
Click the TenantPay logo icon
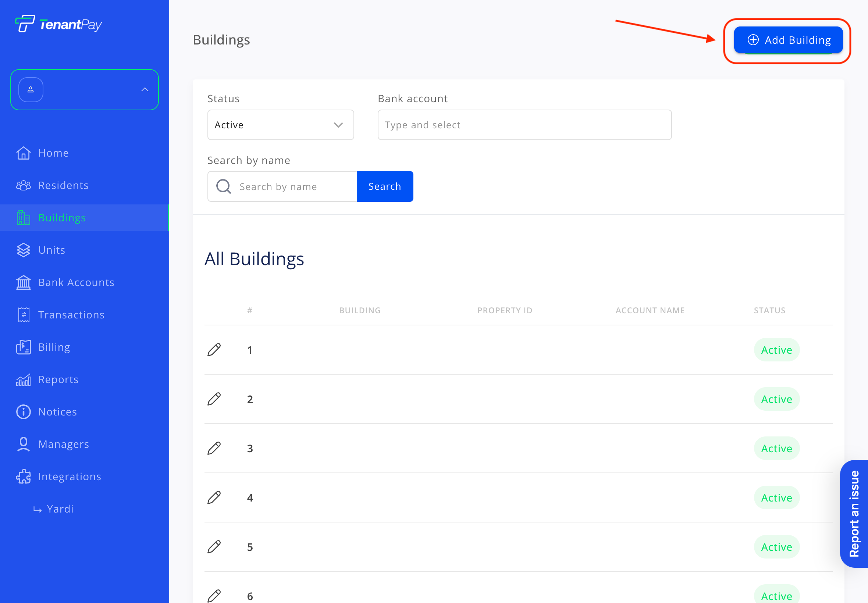coord(25,24)
